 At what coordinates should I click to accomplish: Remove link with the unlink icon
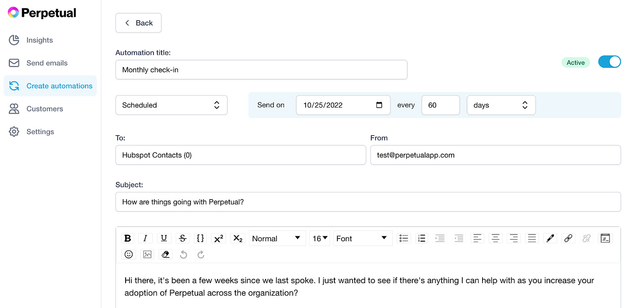[x=587, y=239]
